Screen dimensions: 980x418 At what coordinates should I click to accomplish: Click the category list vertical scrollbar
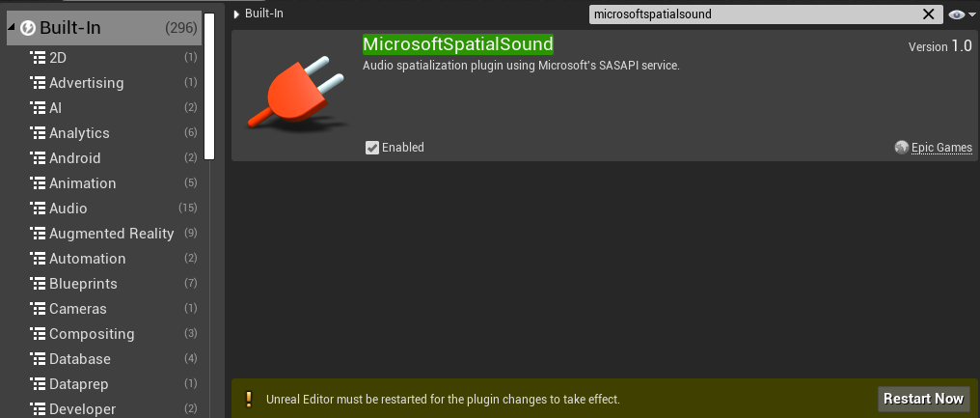pos(209,87)
